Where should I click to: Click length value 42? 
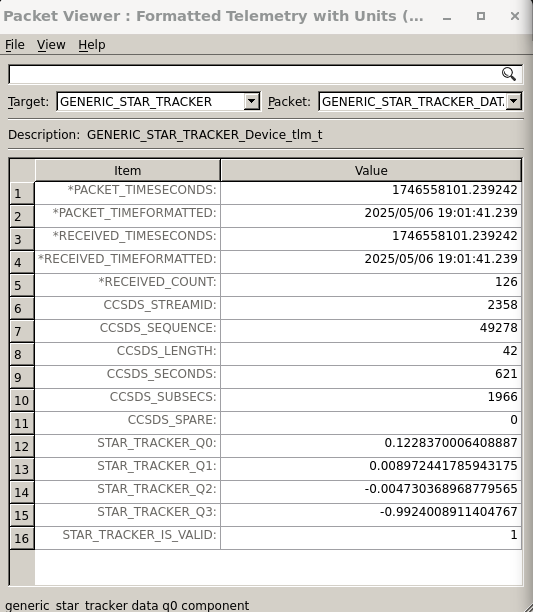click(x=510, y=351)
